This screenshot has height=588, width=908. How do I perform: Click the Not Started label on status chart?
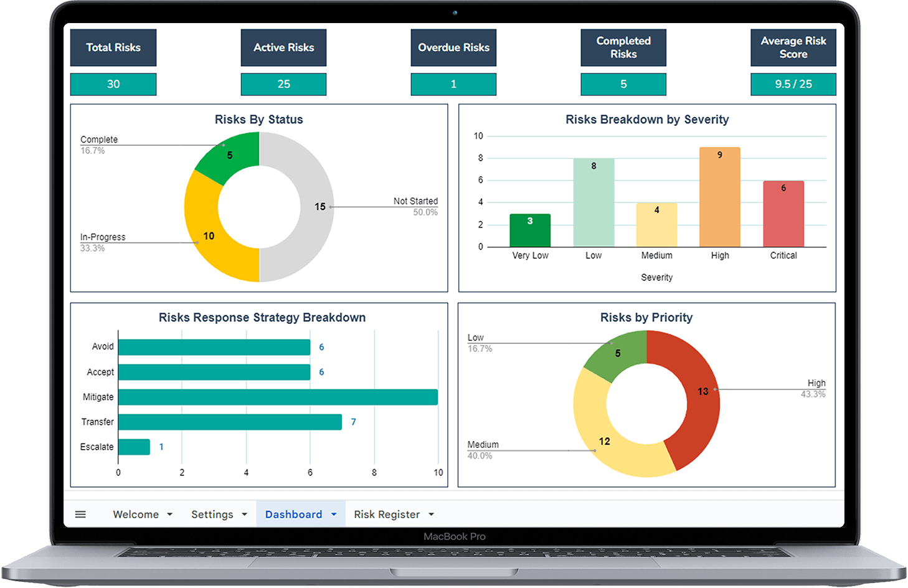415,201
